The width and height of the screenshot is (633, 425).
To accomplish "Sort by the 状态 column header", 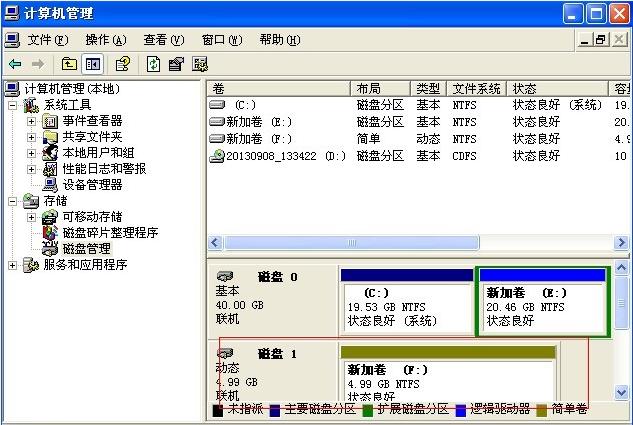I will pos(558,88).
